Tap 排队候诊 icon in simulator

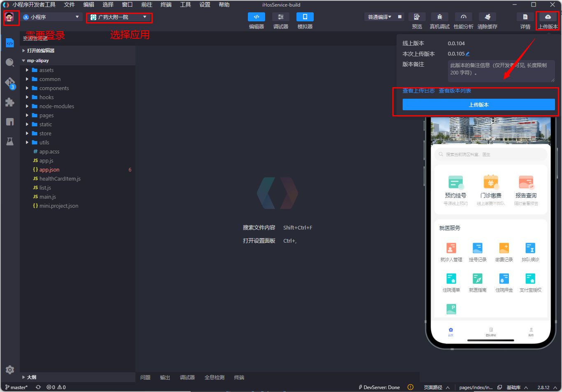(530, 248)
